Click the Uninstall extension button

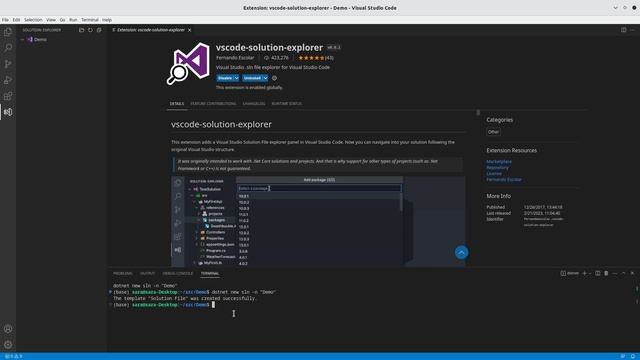pyautogui.click(x=252, y=78)
